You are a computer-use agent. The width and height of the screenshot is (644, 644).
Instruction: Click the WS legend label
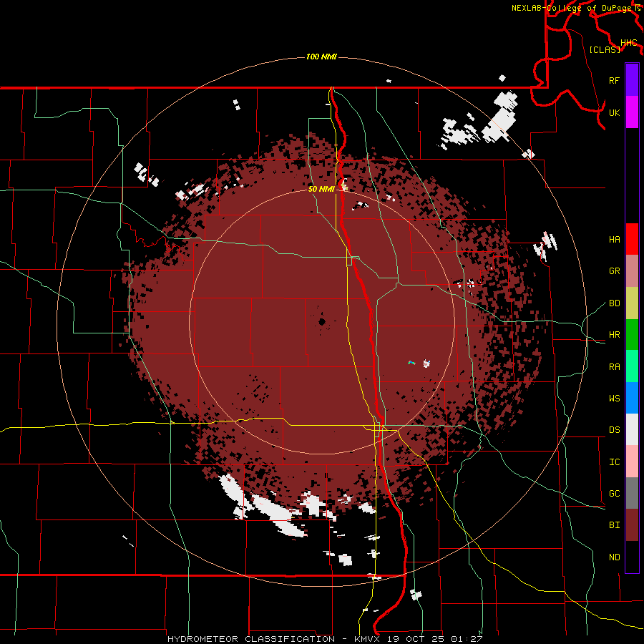614,399
